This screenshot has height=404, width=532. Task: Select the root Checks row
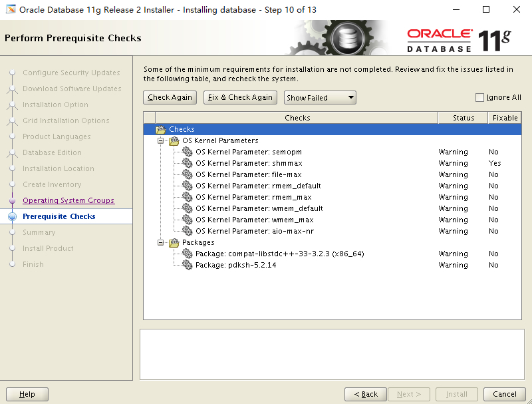[x=332, y=129]
